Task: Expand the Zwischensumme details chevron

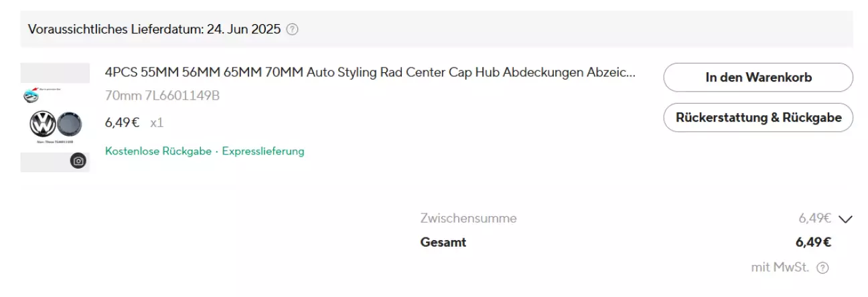Action: [x=845, y=219]
